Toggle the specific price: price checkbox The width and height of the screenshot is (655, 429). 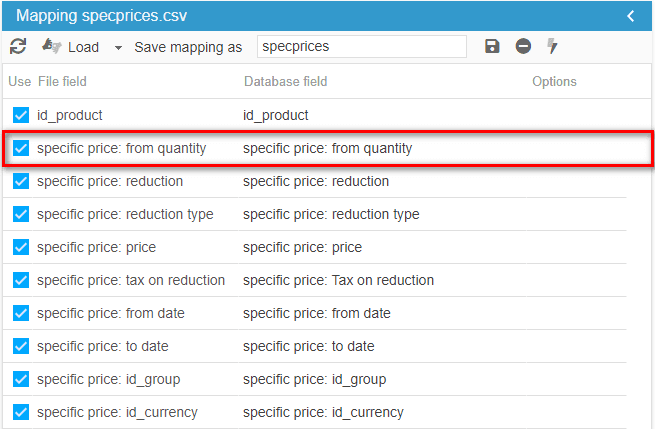click(x=21, y=248)
